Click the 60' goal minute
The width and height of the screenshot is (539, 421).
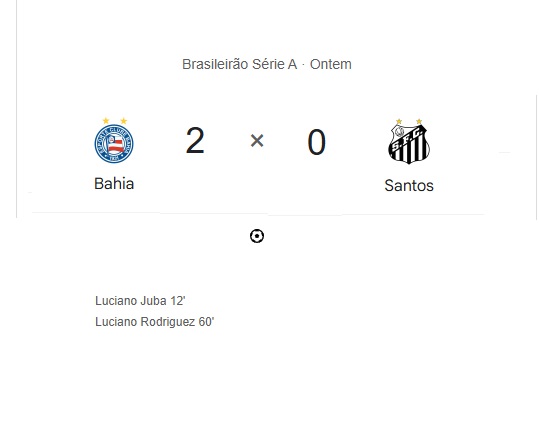pos(206,322)
